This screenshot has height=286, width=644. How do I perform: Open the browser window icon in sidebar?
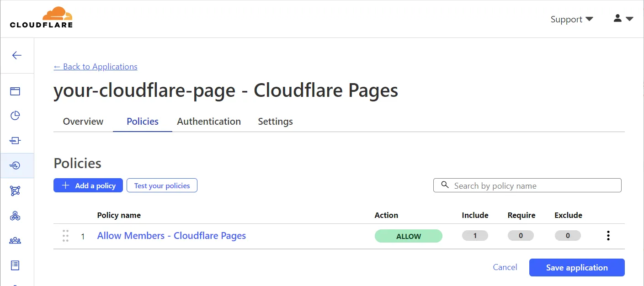pyautogui.click(x=16, y=91)
